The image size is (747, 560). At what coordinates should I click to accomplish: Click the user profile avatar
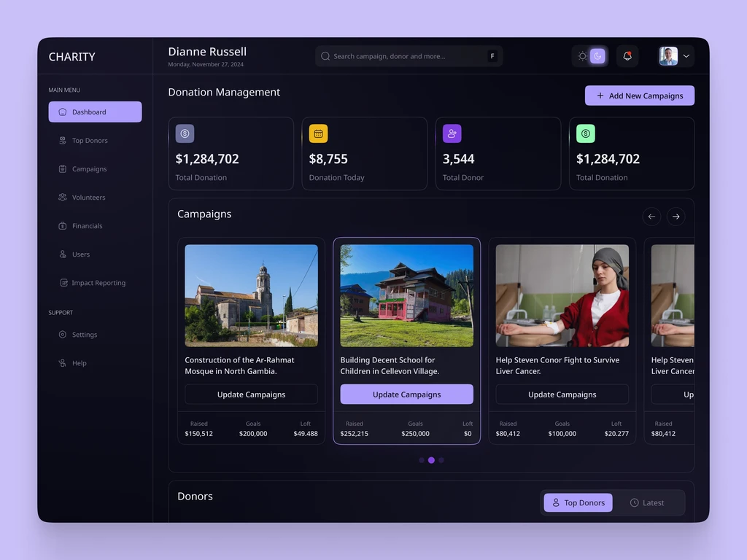[x=668, y=56]
